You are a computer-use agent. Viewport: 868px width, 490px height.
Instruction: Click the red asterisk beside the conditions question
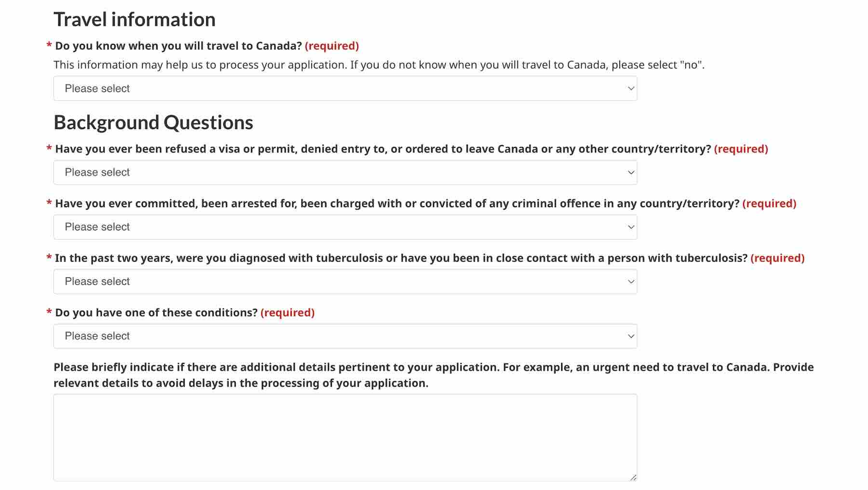pos(48,312)
